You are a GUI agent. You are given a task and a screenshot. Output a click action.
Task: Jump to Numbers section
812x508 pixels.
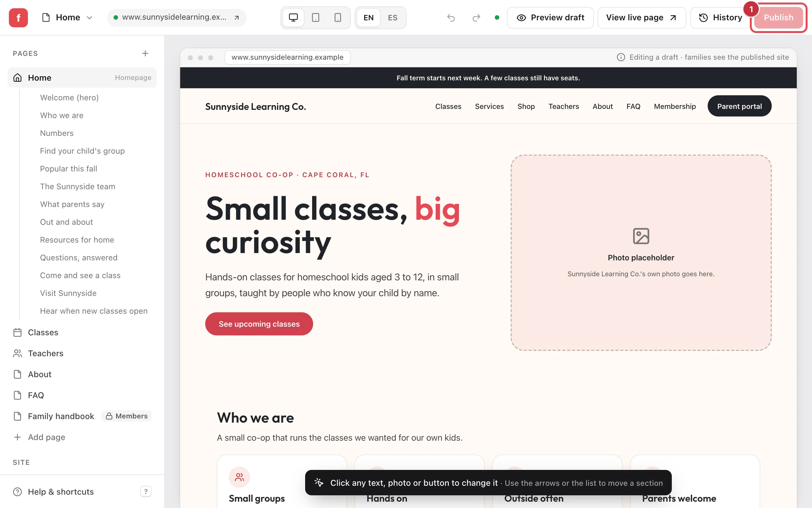57,133
